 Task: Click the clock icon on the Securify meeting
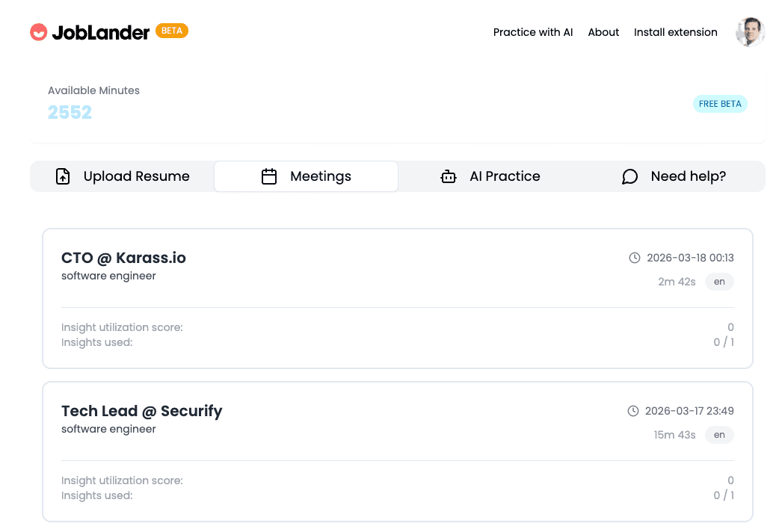[x=635, y=410]
